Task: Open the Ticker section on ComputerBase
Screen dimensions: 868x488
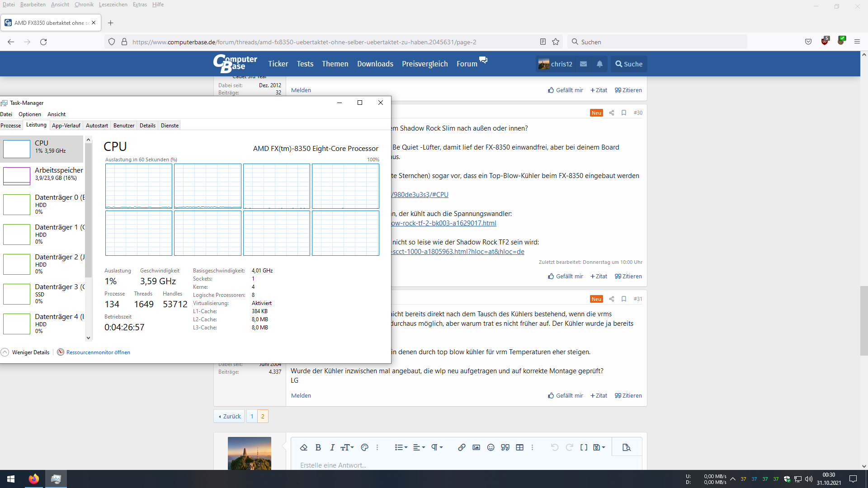Action: [278, 64]
